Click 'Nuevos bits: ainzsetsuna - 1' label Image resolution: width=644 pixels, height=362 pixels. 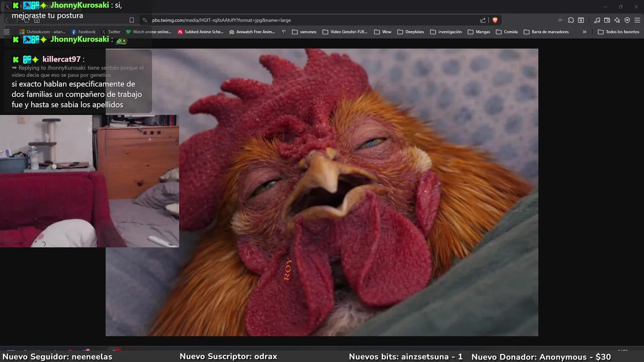(406, 356)
